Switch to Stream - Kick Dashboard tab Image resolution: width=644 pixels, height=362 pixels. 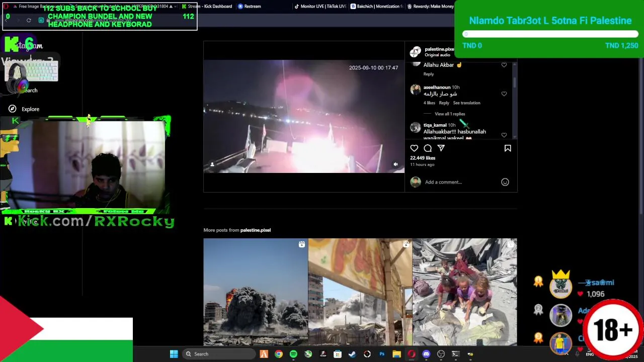[x=207, y=7]
